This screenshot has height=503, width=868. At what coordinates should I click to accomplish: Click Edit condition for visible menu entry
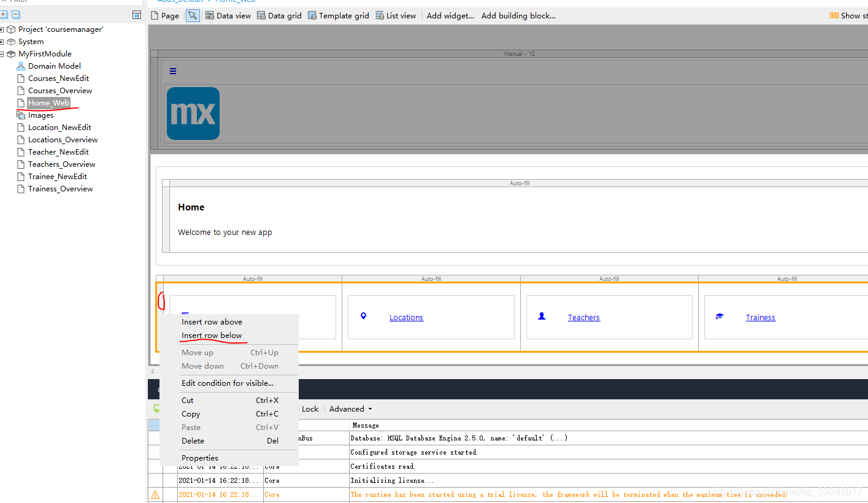(x=228, y=383)
